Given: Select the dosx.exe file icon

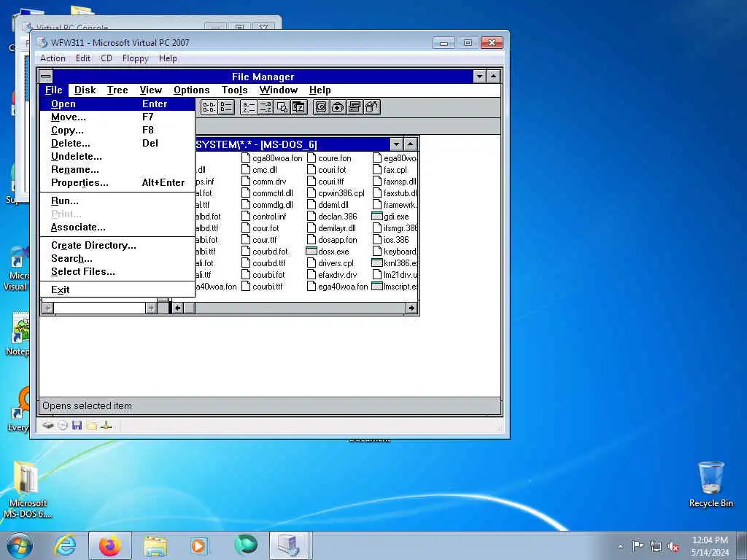Looking at the screenshot, I should [311, 252].
